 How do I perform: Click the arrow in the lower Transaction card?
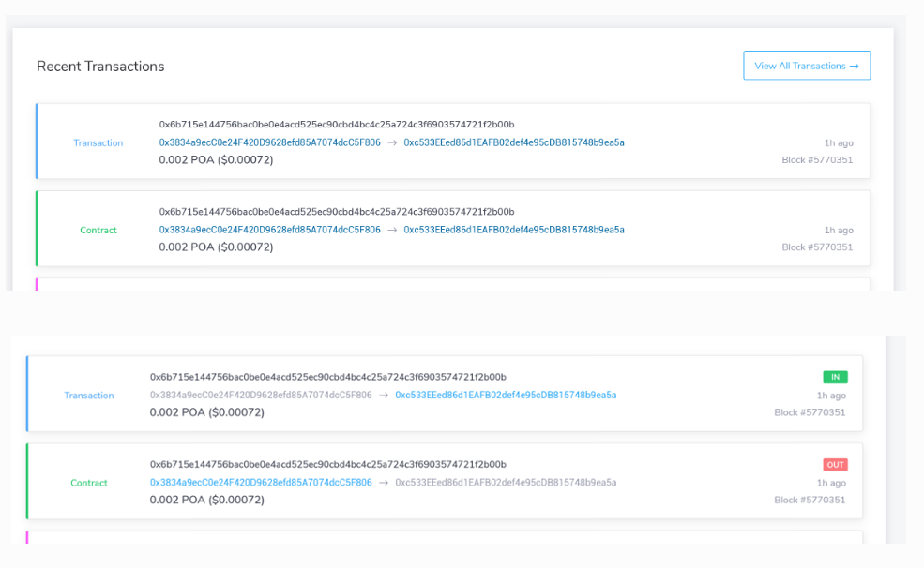coord(384,395)
